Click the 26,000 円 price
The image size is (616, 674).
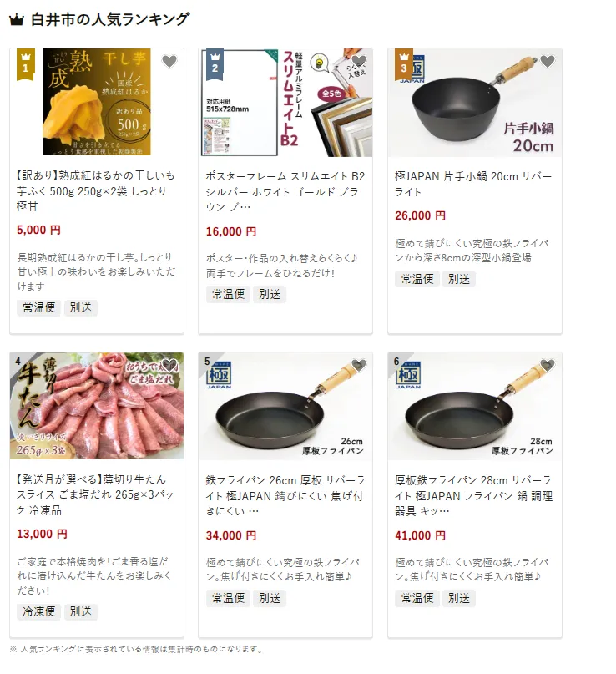coord(420,215)
